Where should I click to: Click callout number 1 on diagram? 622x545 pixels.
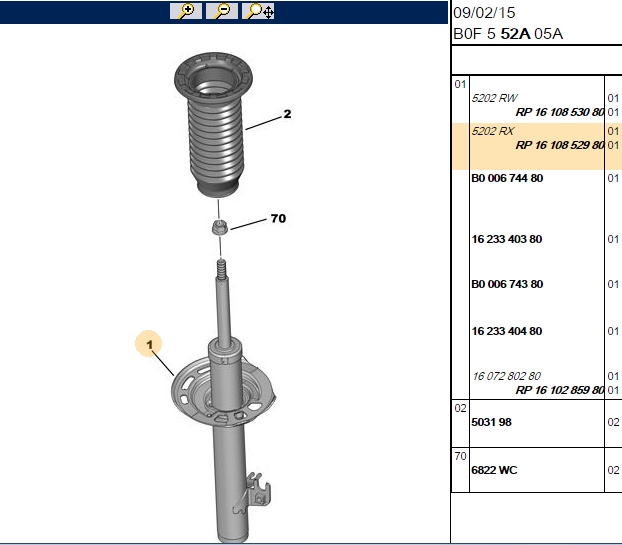149,345
